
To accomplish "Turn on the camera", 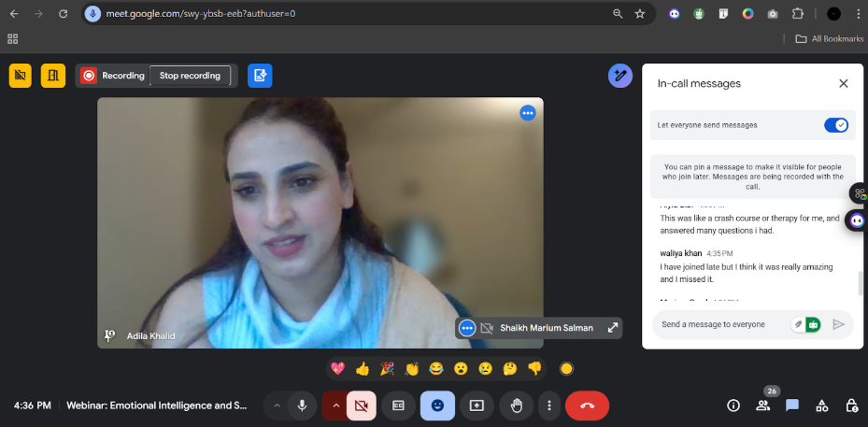I will (x=361, y=406).
